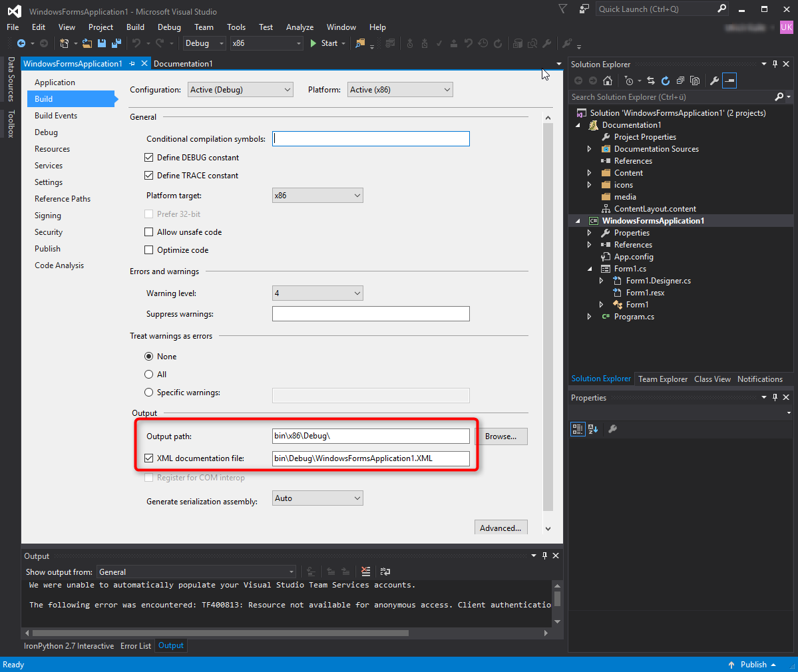The width and height of the screenshot is (798, 672).
Task: Toggle Word Wrap in Output window
Action: (385, 572)
